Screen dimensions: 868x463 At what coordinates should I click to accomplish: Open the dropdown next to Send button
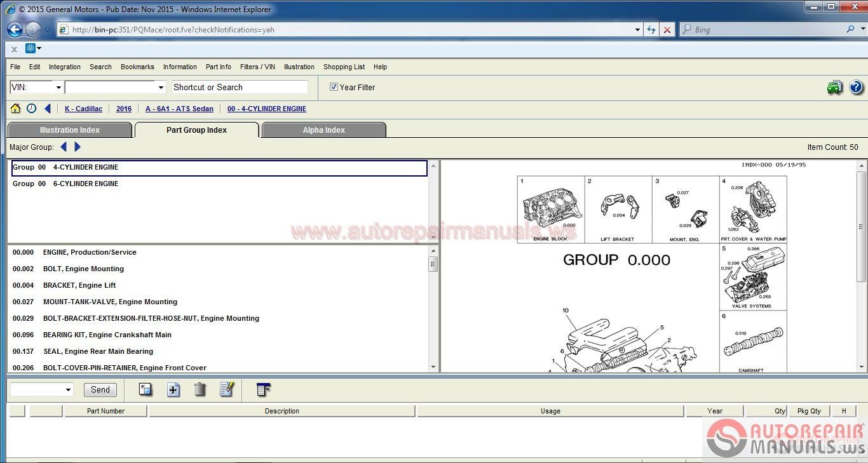[x=68, y=390]
